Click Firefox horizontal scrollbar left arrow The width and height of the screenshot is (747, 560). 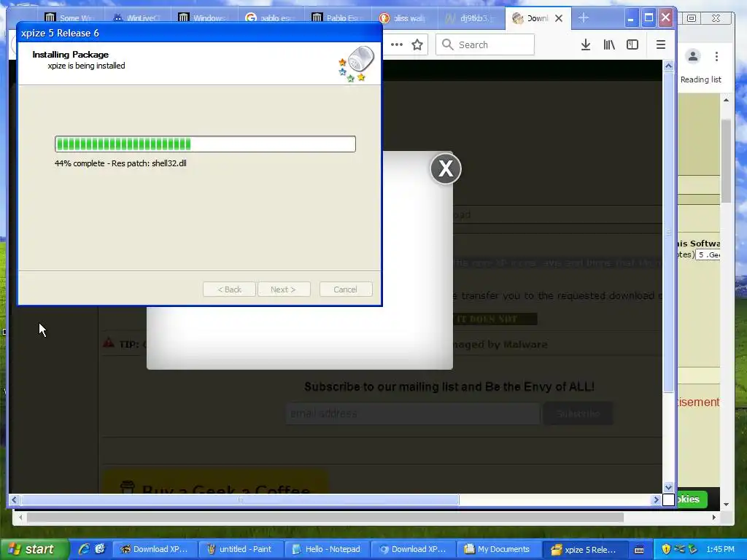click(x=14, y=499)
